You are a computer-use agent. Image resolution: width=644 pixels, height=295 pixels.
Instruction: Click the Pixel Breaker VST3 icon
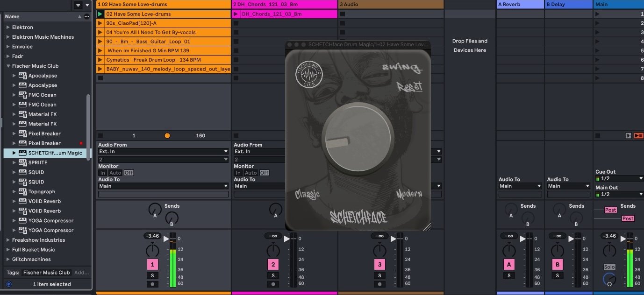pos(22,133)
